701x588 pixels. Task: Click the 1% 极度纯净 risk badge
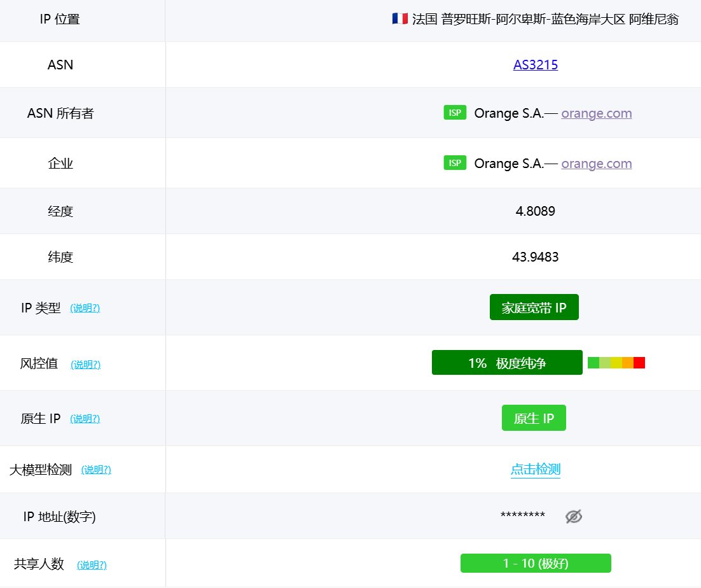pyautogui.click(x=507, y=363)
